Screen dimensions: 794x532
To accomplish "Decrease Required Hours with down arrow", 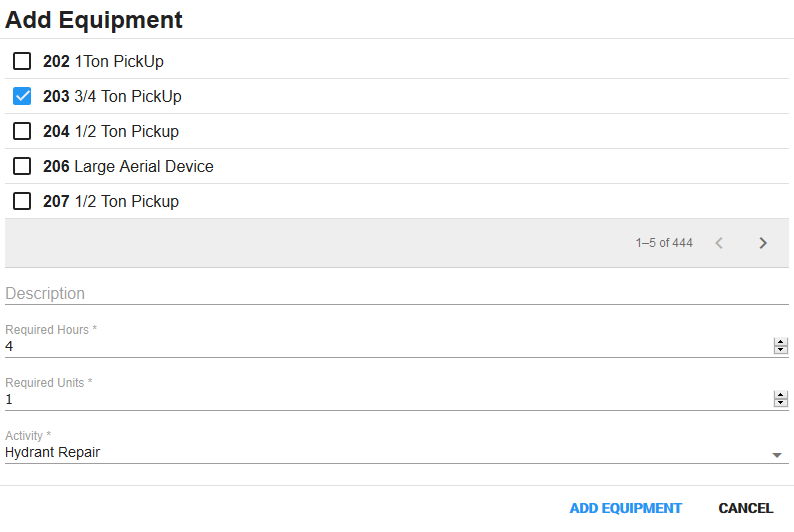I will [781, 350].
